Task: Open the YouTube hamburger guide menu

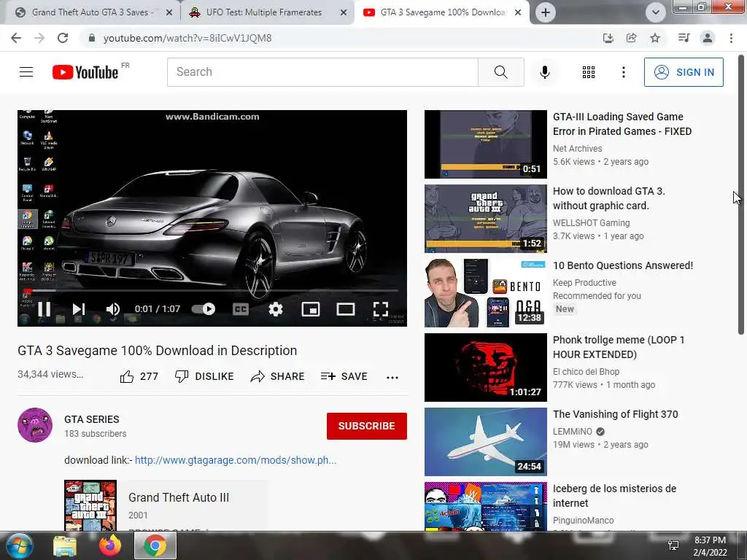Action: (x=26, y=72)
